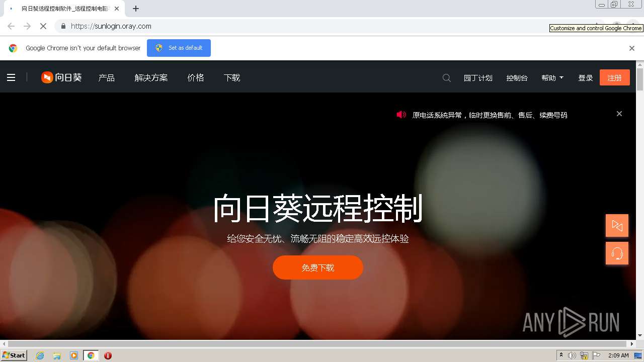
Task: Click the scroll down arrow
Action: coord(640,335)
